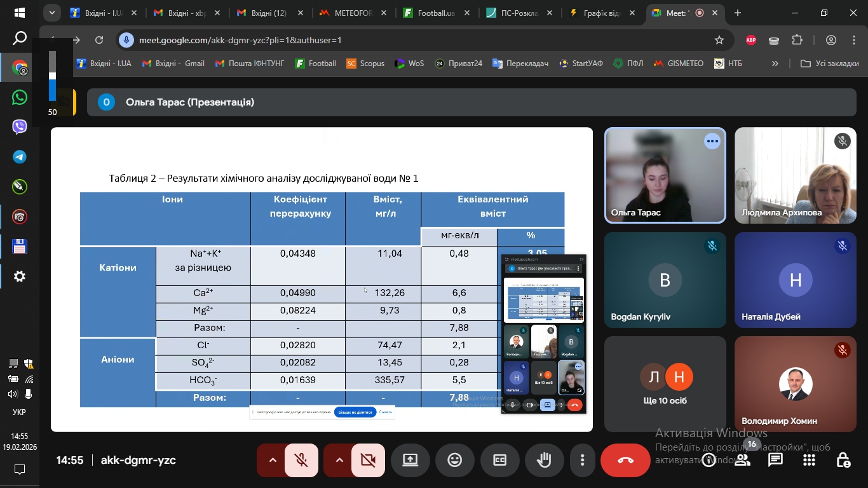Open the activities grid icon
Screen dimensions: 868x488
809,460
